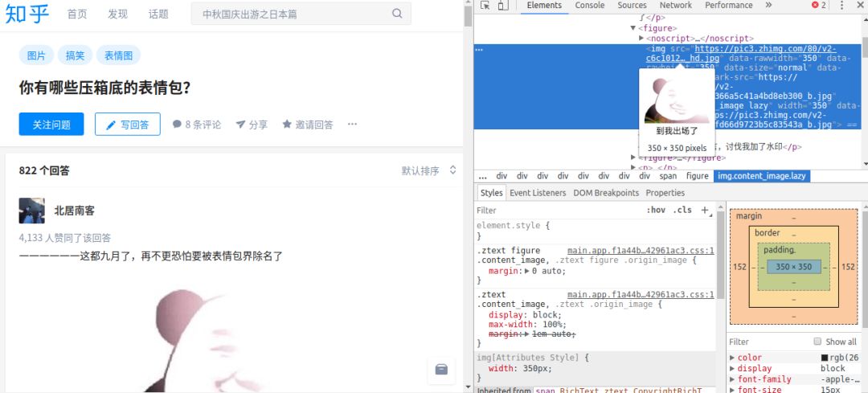Click the floating briefcase button on page
This screenshot has height=393, width=868.
click(x=441, y=370)
